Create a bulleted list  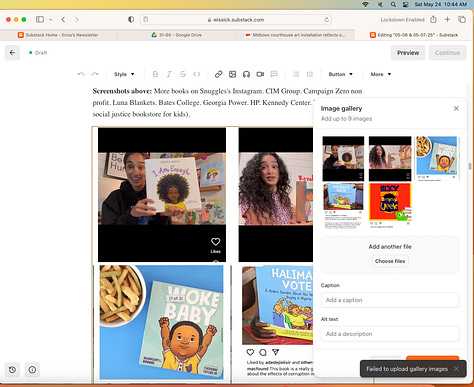pyautogui.click(x=296, y=74)
